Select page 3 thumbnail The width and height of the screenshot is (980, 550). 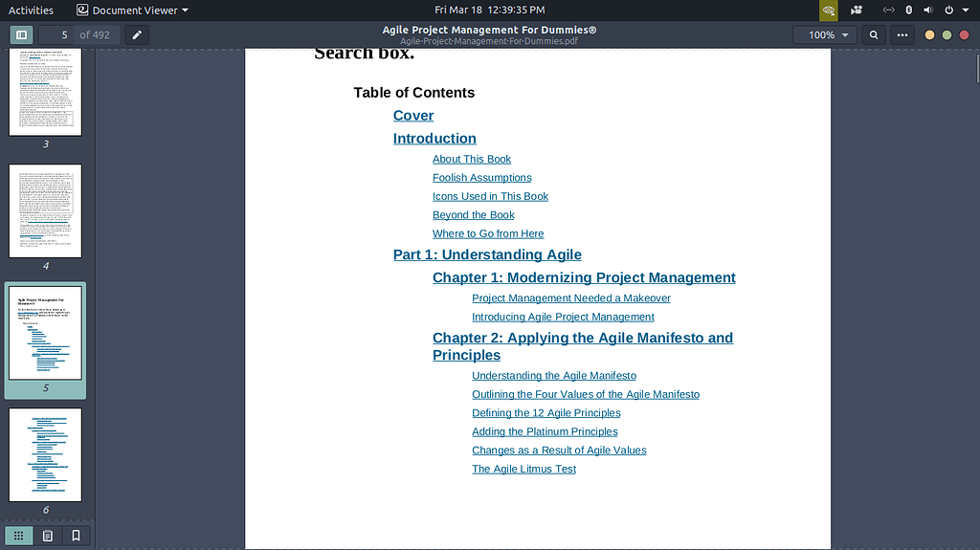tap(45, 92)
